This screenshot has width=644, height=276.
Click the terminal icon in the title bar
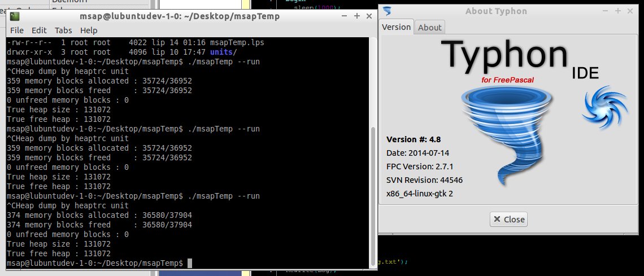(15, 16)
